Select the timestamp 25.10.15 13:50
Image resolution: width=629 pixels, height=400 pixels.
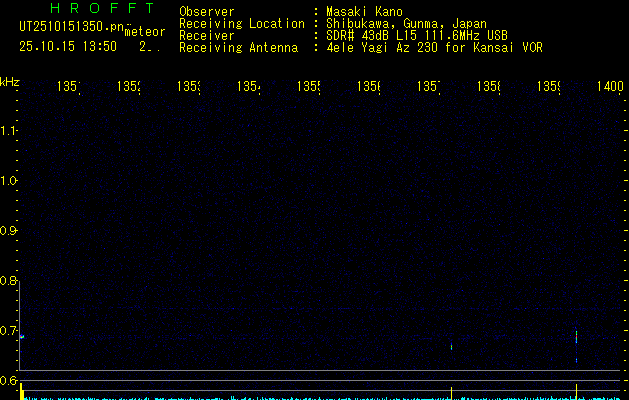(68, 47)
